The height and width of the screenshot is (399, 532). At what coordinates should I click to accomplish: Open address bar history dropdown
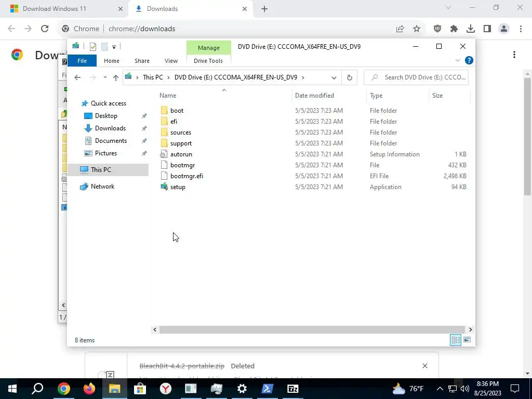click(334, 78)
